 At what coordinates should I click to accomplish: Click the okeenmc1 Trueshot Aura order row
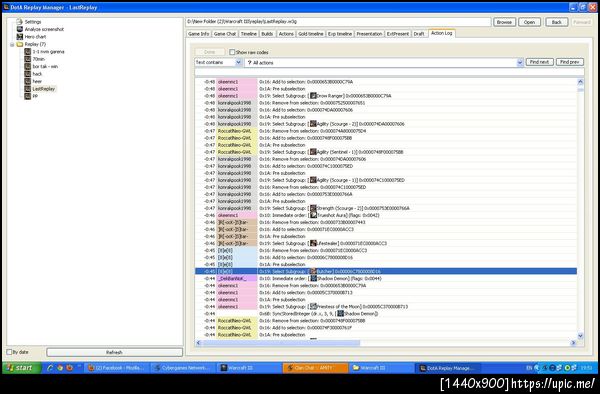click(x=386, y=215)
